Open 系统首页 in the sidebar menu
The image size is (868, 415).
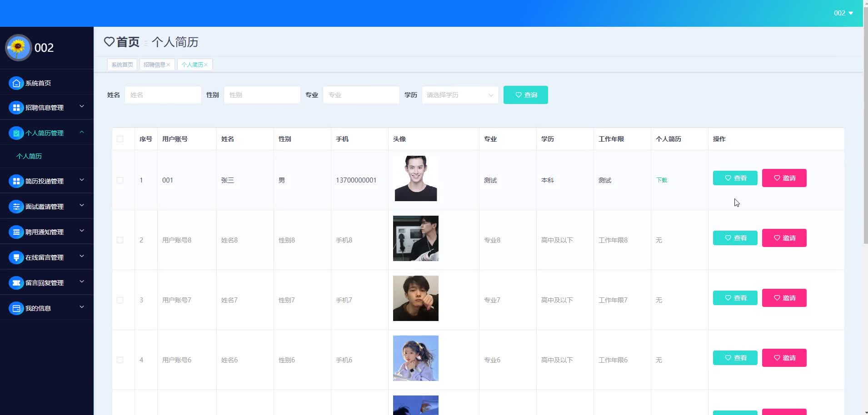coord(38,83)
